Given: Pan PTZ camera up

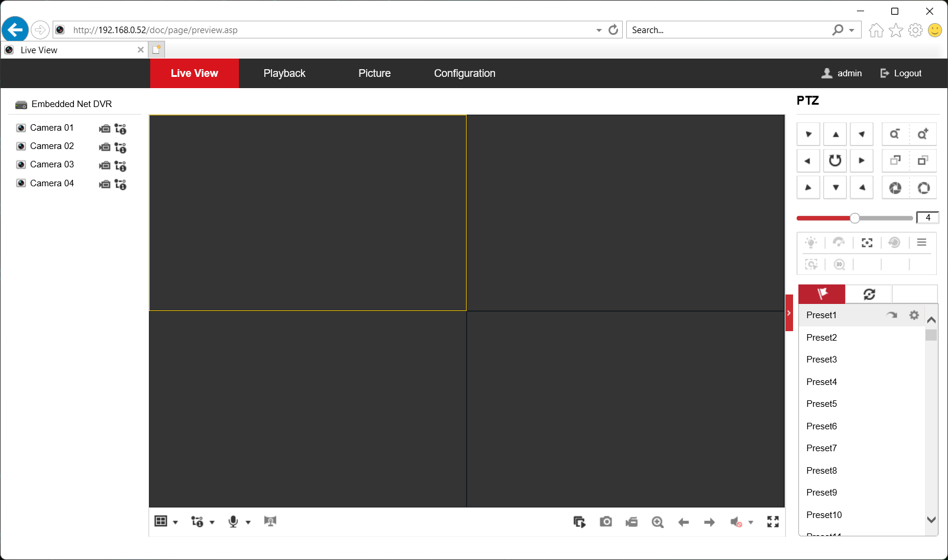Looking at the screenshot, I should coord(835,134).
